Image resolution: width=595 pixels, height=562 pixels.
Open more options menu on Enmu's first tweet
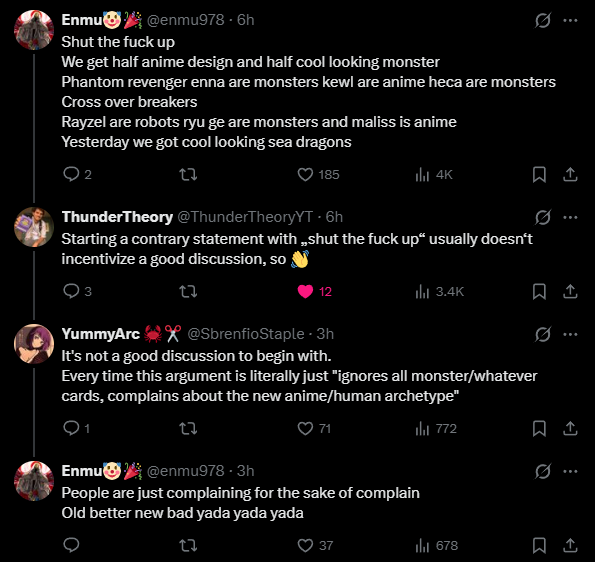(570, 20)
